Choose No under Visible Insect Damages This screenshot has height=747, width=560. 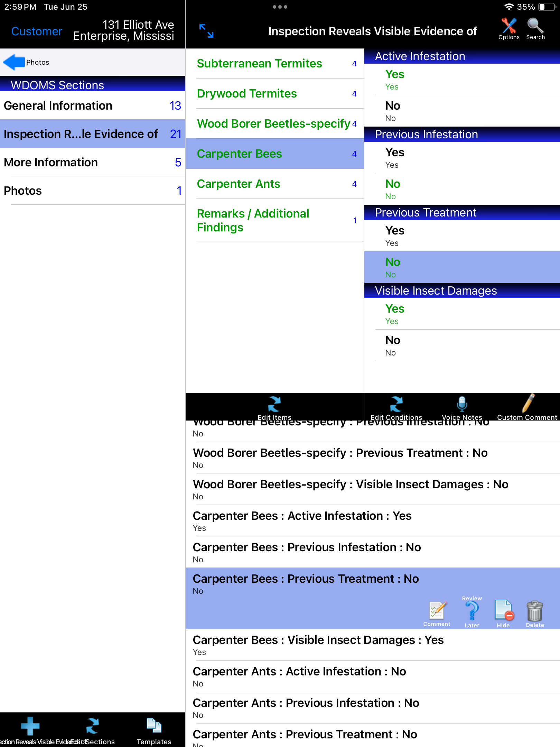pyautogui.click(x=462, y=345)
